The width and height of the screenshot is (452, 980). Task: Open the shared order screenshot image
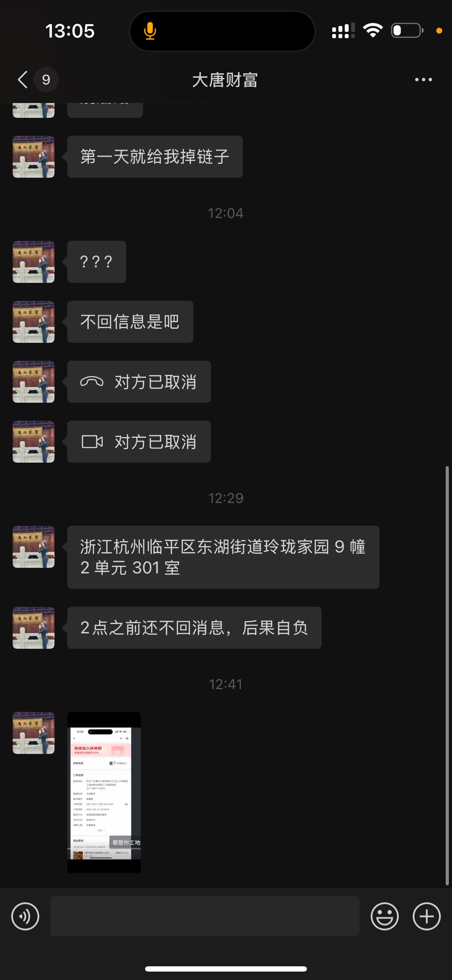pos(104,793)
